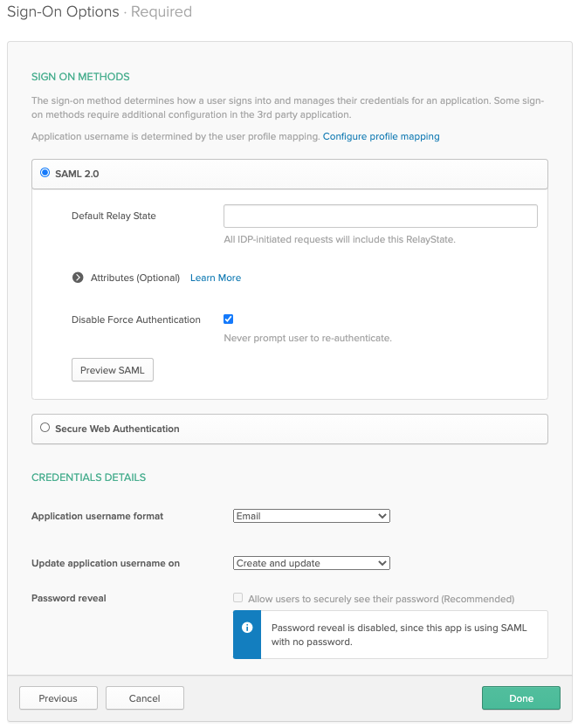Image resolution: width=578 pixels, height=728 pixels.
Task: Click the Credentials Details section heading
Action: click(x=88, y=477)
